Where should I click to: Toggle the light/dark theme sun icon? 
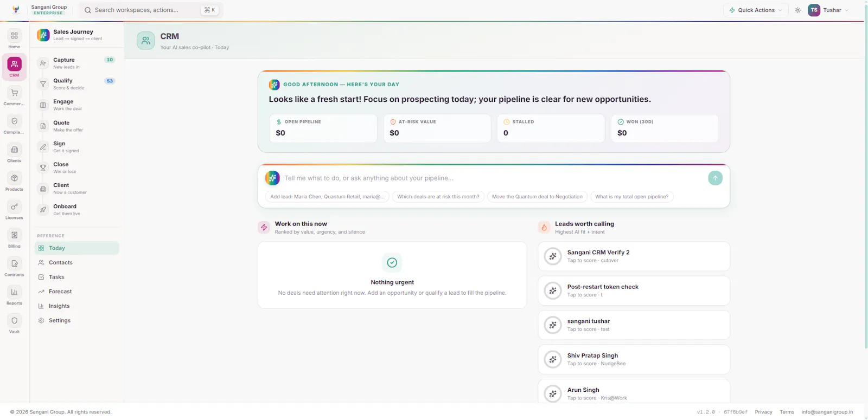pyautogui.click(x=797, y=10)
